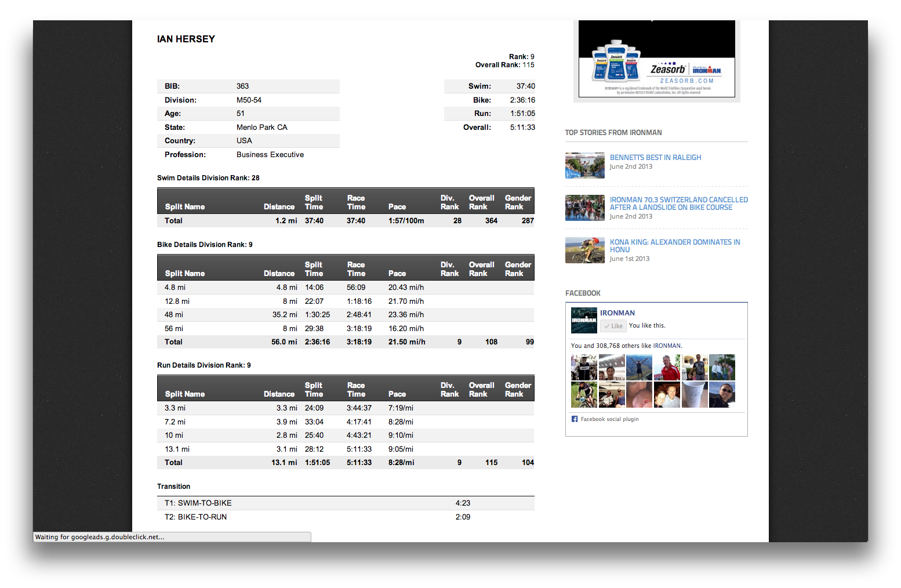
Task: Open the Facebook social plugin text link
Action: [609, 419]
